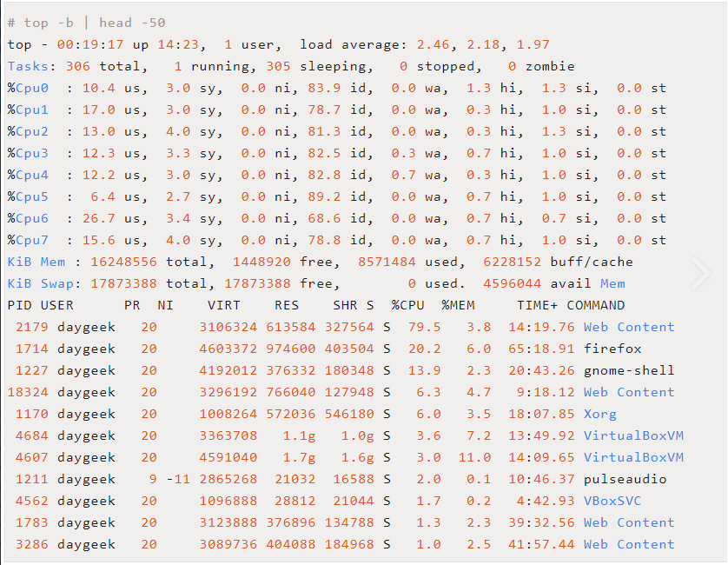Screen dimensions: 728x565
Task: Click the %MEM column header
Action: [x=458, y=305]
